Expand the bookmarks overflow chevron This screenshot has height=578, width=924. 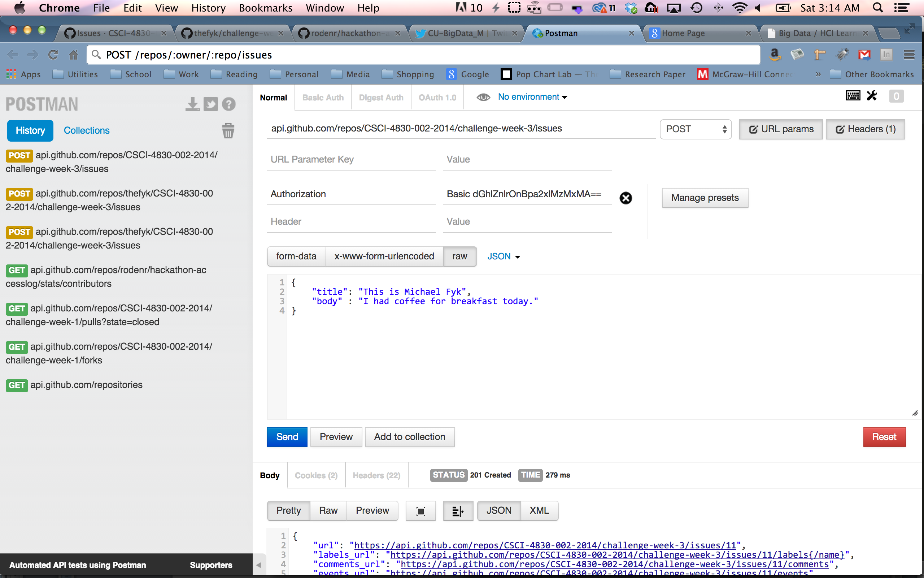818,74
